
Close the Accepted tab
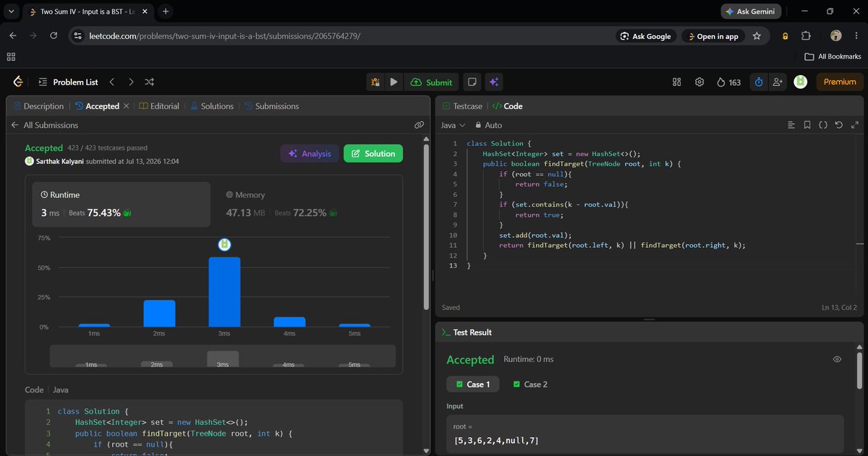tap(126, 106)
